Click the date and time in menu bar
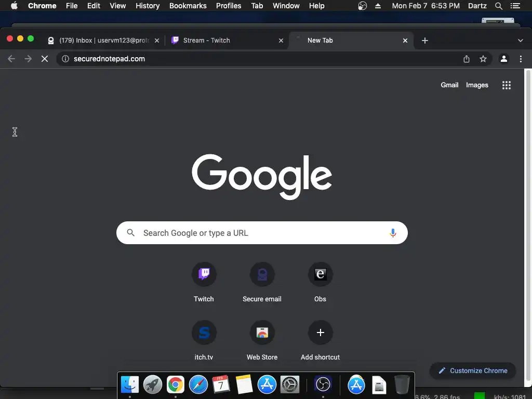Viewport: 532px width, 399px height. [x=426, y=6]
